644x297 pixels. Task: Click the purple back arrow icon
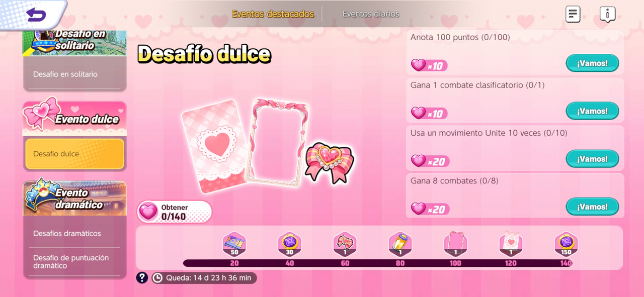pos(36,15)
